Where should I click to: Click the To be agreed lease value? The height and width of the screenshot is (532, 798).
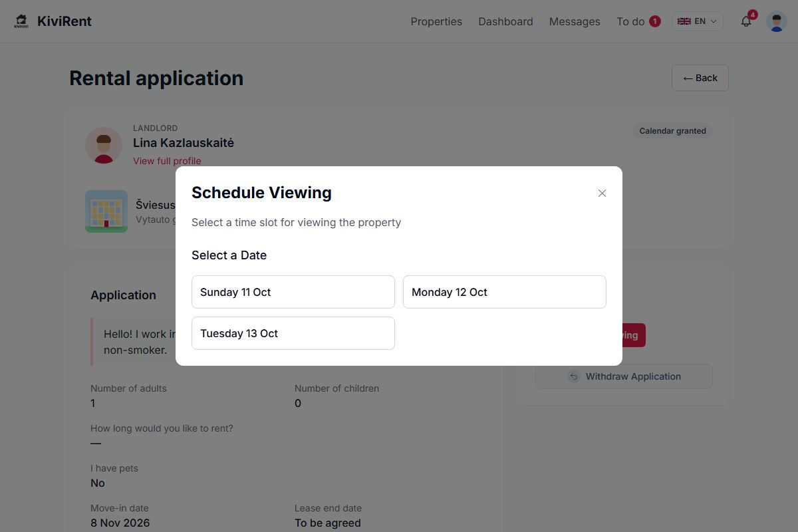click(328, 523)
